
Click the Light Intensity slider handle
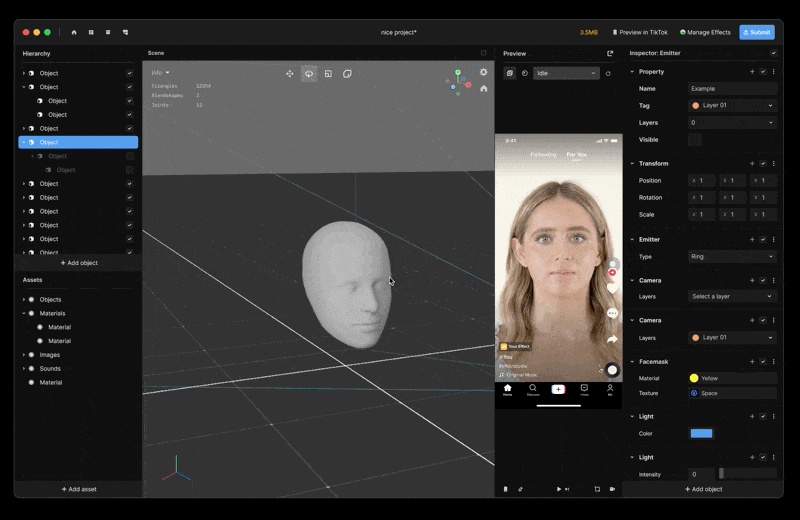point(721,474)
